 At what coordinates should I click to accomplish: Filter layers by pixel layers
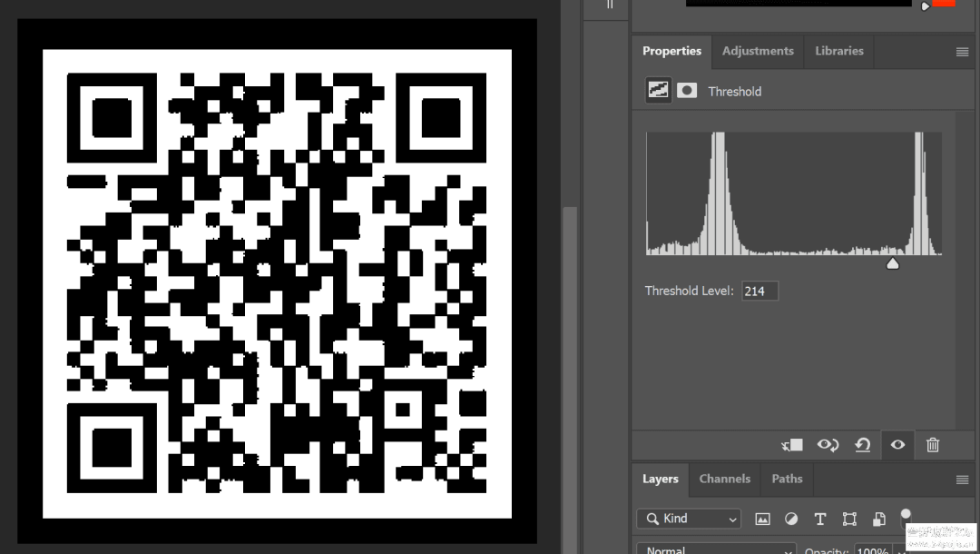pyautogui.click(x=762, y=519)
